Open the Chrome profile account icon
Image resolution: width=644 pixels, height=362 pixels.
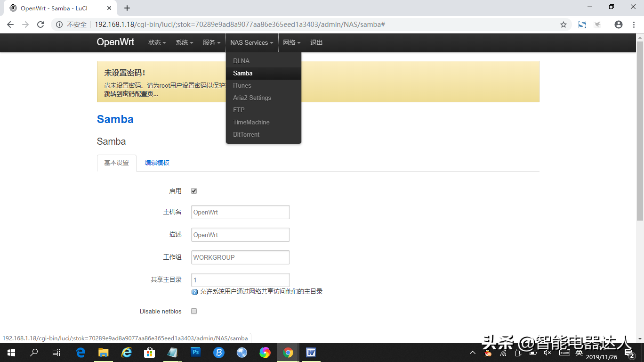pos(619,25)
